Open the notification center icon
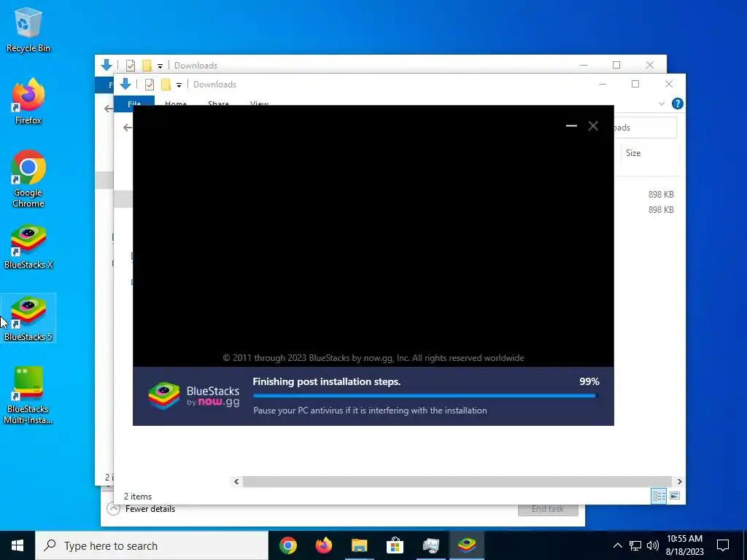The height and width of the screenshot is (560, 747). (723, 545)
